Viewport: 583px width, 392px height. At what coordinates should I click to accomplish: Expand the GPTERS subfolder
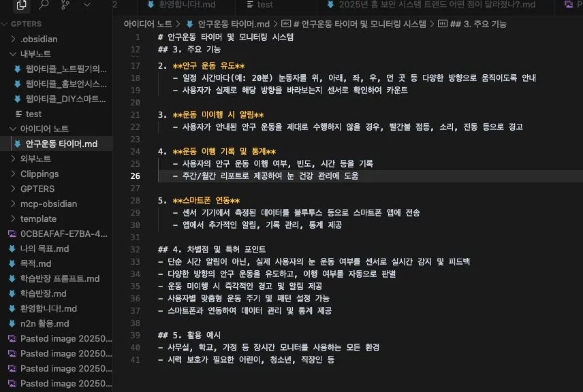click(37, 189)
